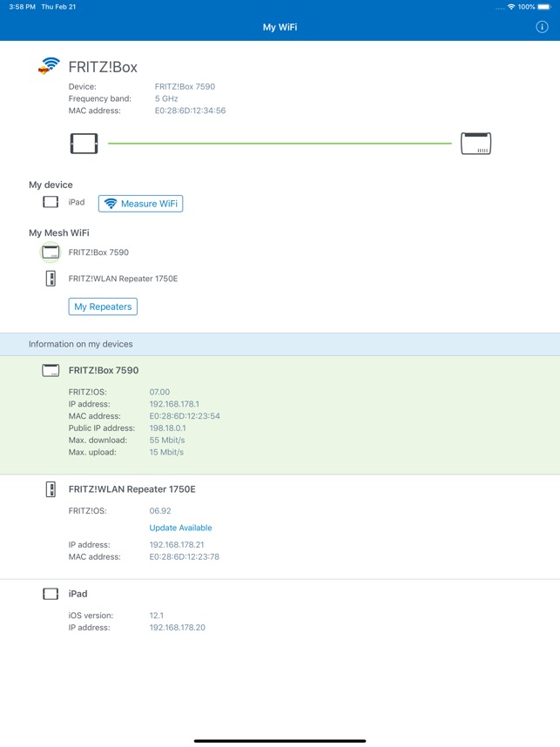The image size is (560, 747).
Task: Tap the My WiFi title
Action: [x=280, y=27]
